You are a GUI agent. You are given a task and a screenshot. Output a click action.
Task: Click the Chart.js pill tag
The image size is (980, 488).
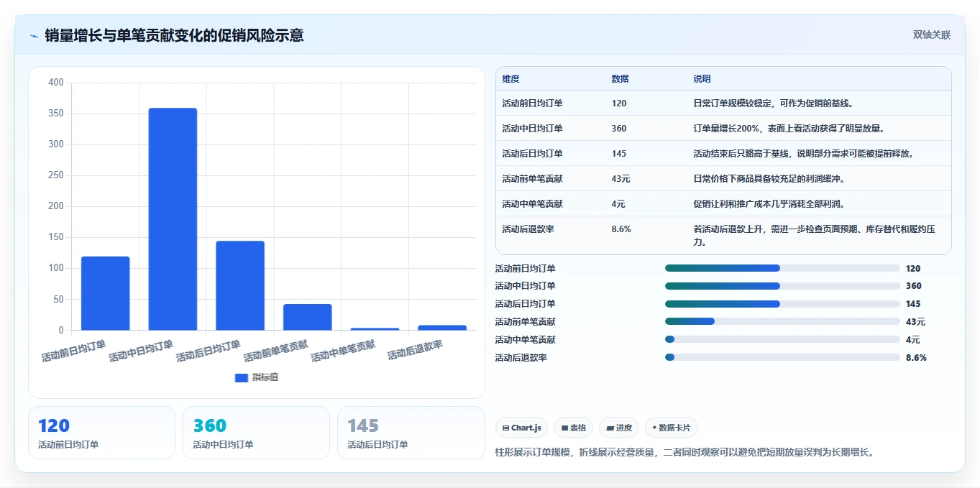pyautogui.click(x=521, y=428)
